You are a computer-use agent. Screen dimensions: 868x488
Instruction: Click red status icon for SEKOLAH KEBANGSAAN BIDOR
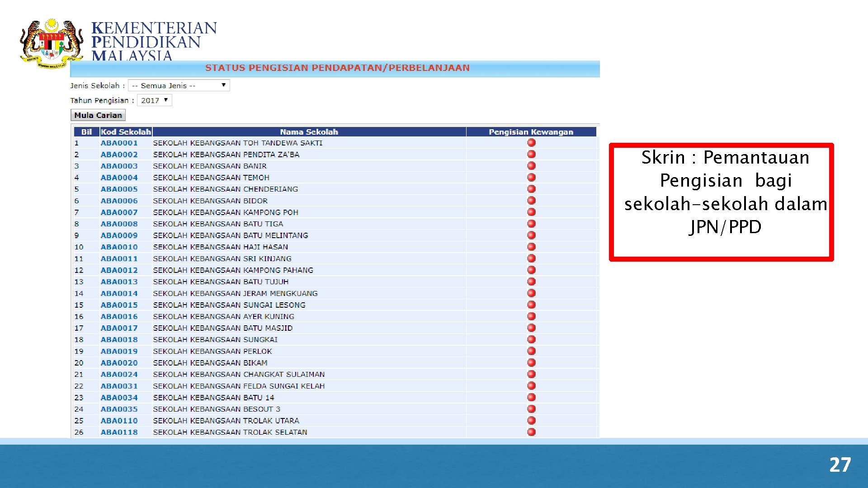(531, 201)
